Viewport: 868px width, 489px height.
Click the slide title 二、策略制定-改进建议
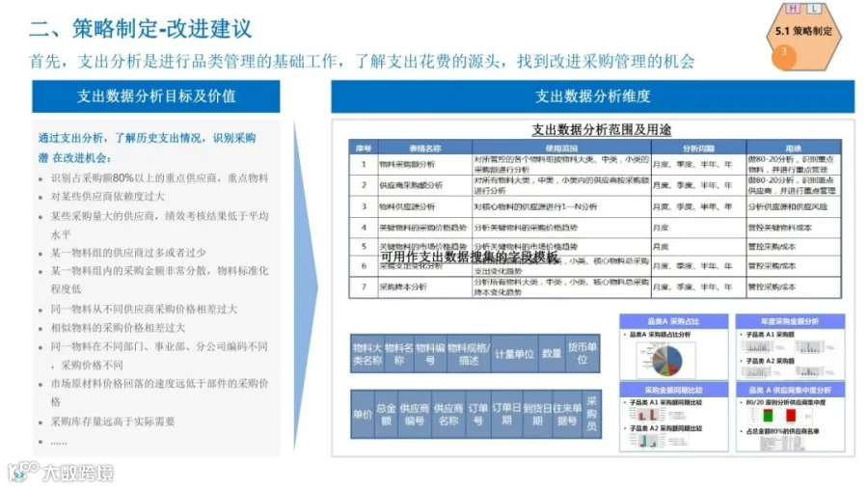[141, 29]
